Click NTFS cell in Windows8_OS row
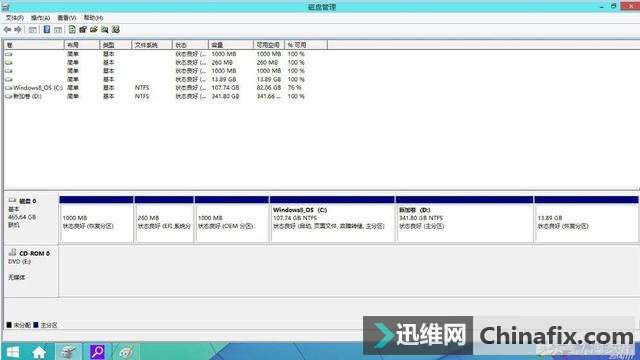 coord(142,88)
